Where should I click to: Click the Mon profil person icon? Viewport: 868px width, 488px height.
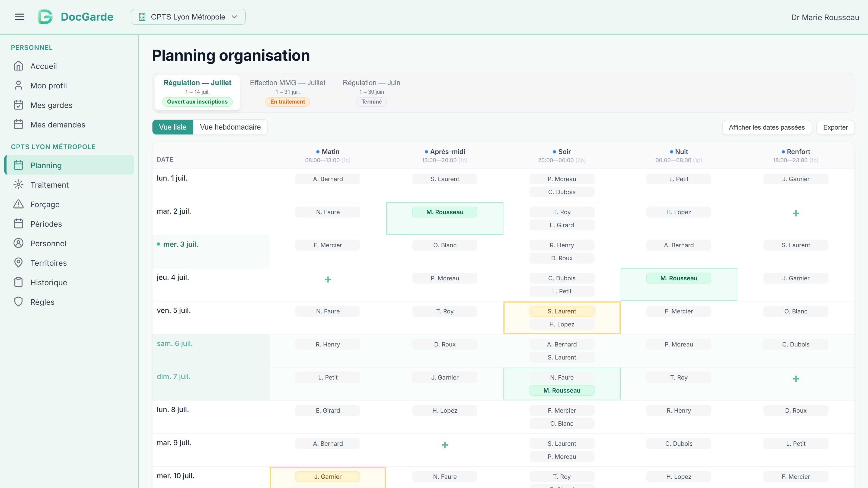[x=18, y=86]
